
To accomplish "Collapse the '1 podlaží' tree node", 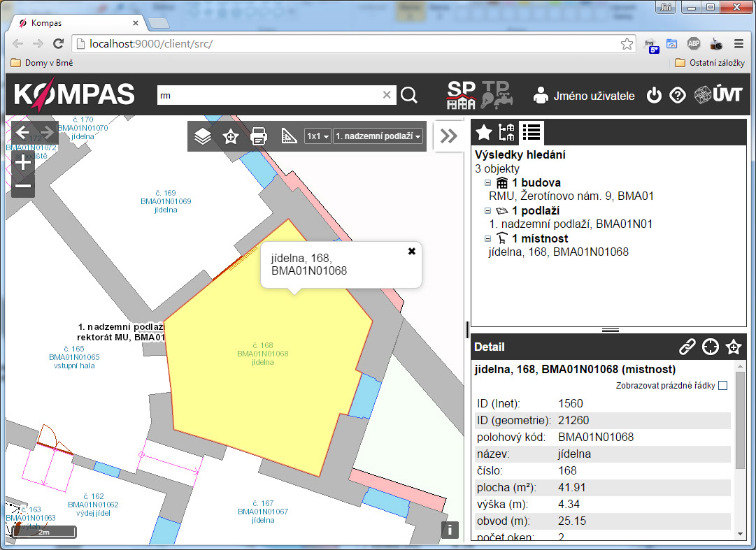I will [487, 211].
